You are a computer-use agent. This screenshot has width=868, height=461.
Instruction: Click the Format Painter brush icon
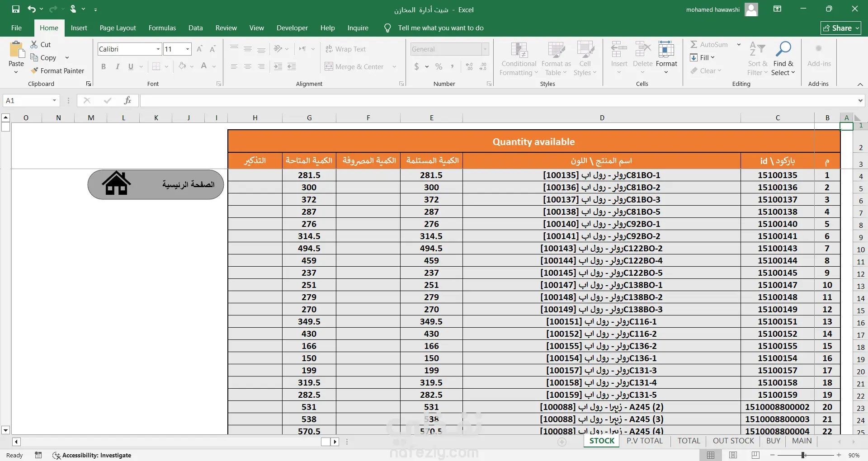(34, 71)
